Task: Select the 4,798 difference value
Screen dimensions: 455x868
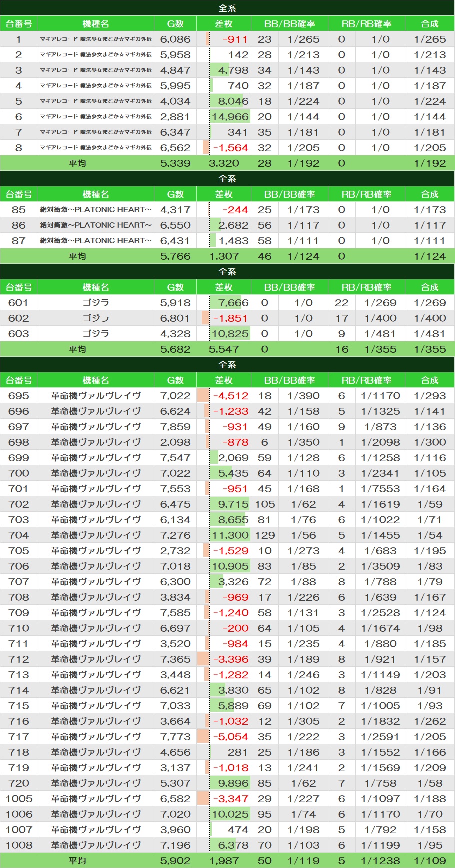Action: tap(233, 70)
